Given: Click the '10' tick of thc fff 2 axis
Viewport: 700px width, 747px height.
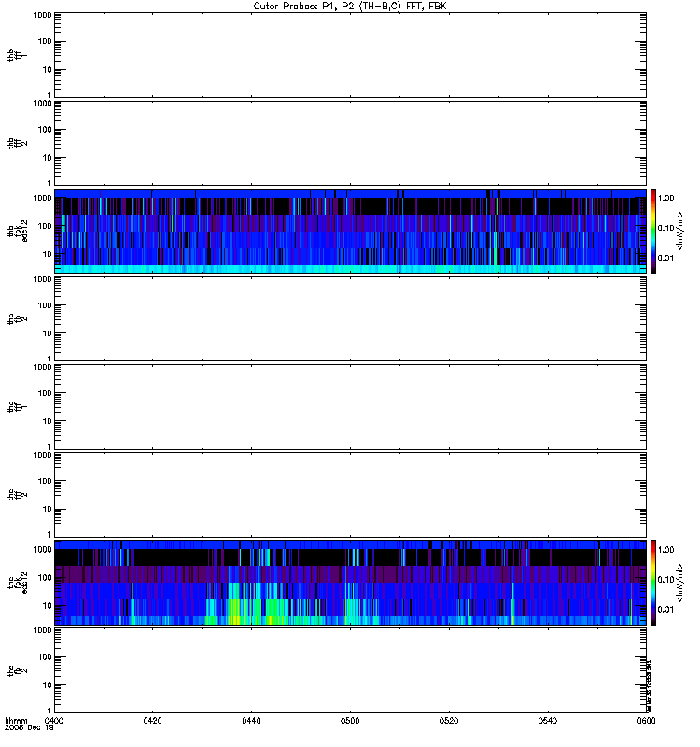Looking at the screenshot, I should (x=47, y=509).
